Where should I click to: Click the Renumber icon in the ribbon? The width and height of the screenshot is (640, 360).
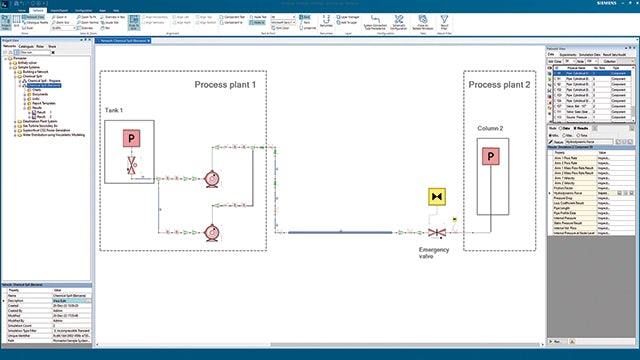pyautogui.click(x=326, y=21)
